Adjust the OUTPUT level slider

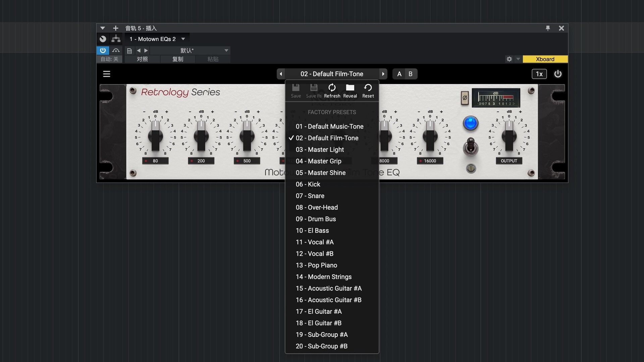[x=509, y=135]
